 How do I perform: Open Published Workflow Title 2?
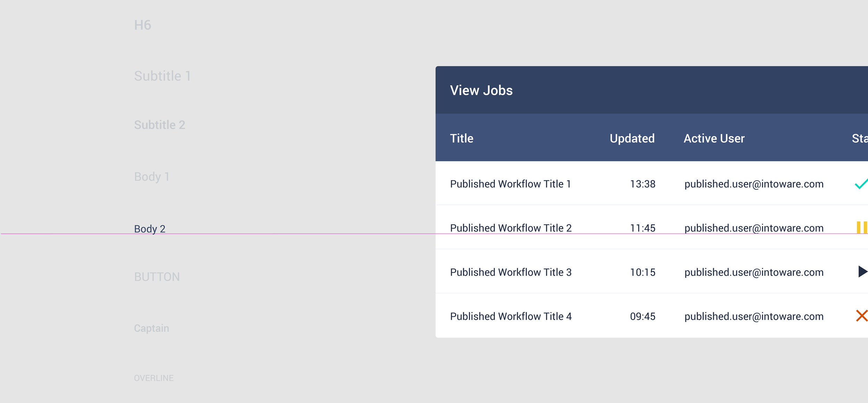511,228
